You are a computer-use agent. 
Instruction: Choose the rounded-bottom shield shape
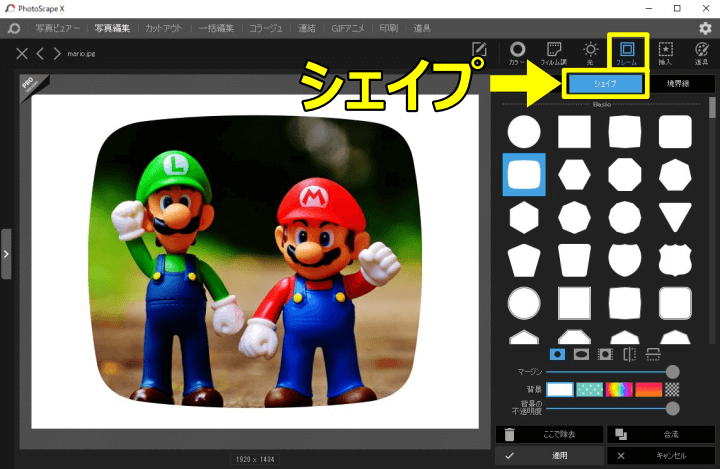point(624,260)
